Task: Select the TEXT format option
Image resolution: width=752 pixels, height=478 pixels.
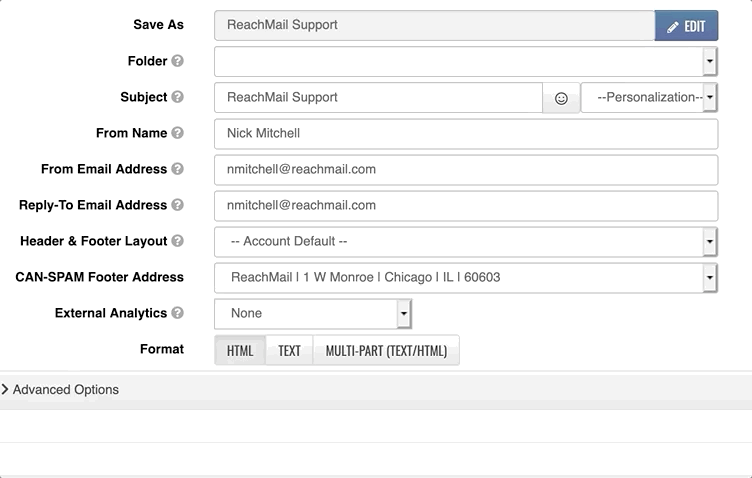Action: pyautogui.click(x=289, y=350)
